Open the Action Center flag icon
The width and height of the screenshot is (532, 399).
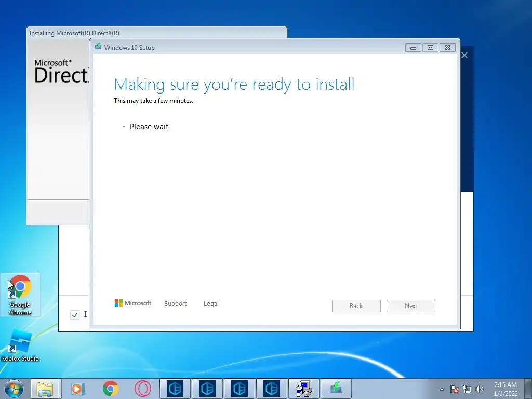point(454,389)
